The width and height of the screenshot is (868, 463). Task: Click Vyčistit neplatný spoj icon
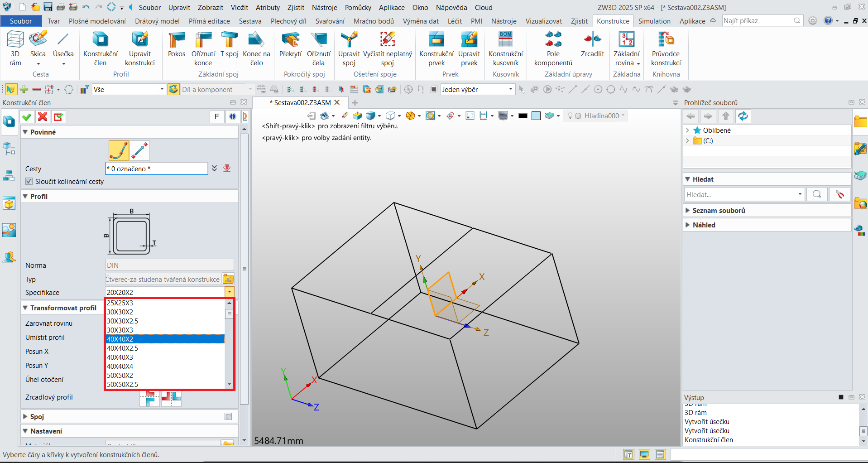pyautogui.click(x=388, y=48)
